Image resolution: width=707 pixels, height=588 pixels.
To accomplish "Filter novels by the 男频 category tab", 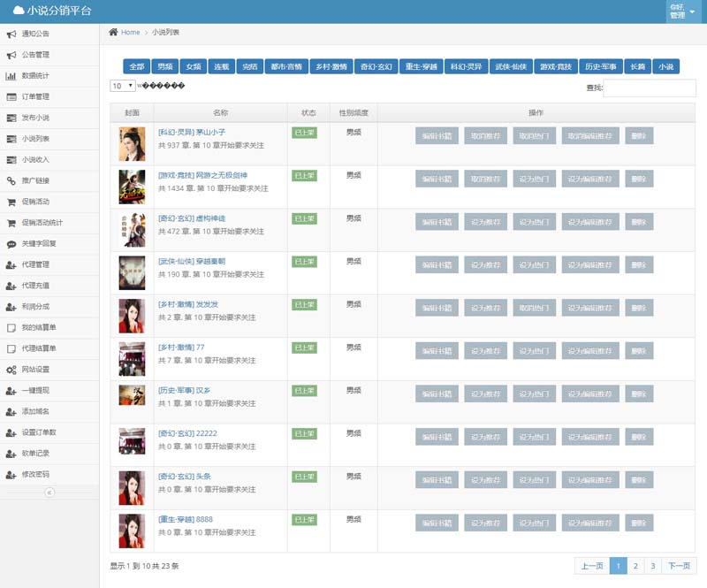I will 164,67.
